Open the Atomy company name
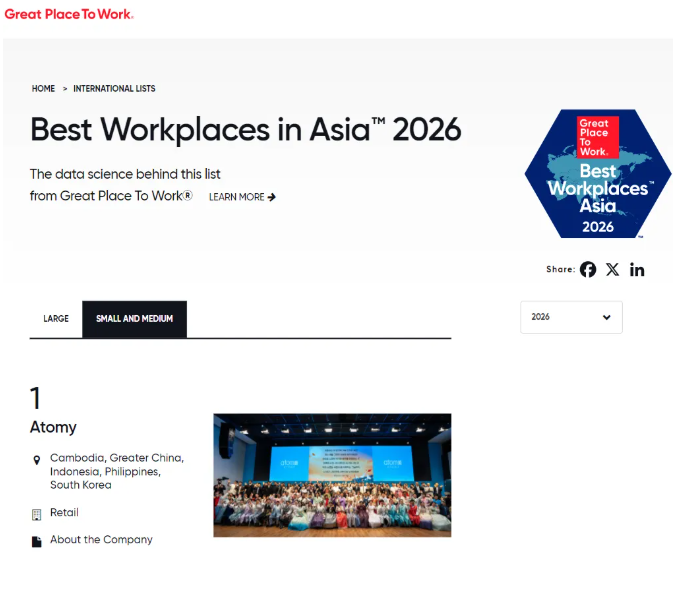The height and width of the screenshot is (599, 677). (x=53, y=427)
